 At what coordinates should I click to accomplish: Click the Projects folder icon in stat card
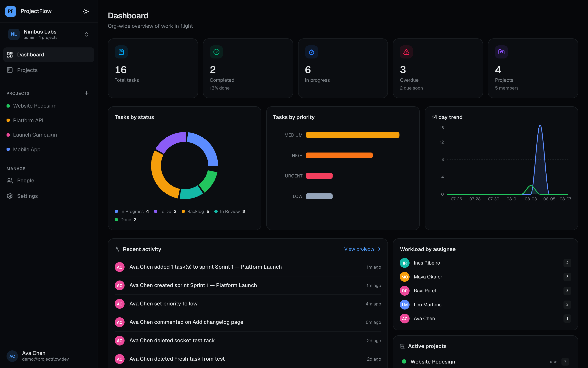pos(501,52)
